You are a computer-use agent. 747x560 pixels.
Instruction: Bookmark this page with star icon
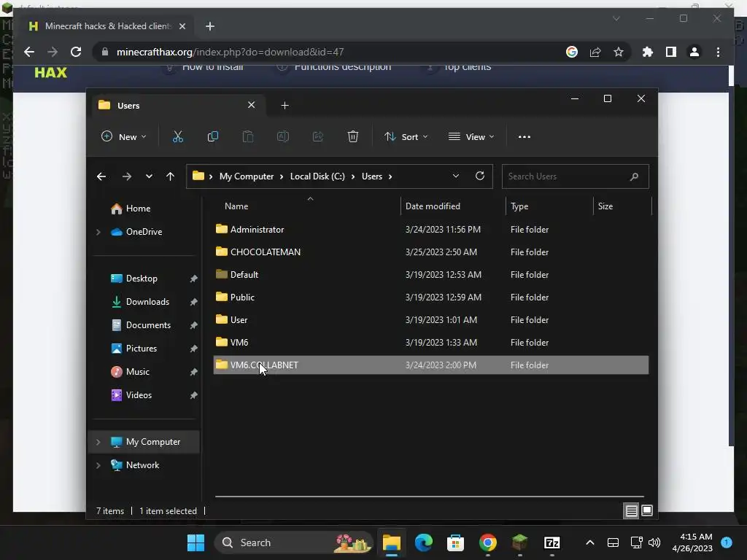(619, 52)
